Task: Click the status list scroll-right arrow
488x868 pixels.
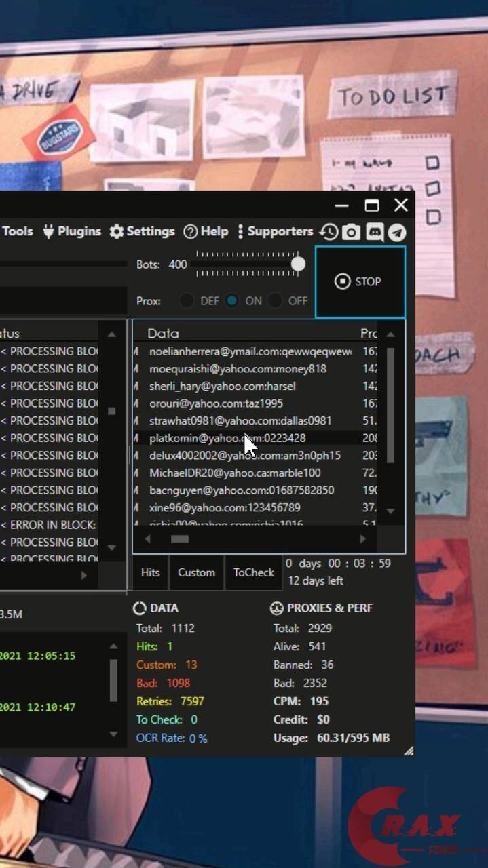Action: click(x=84, y=576)
